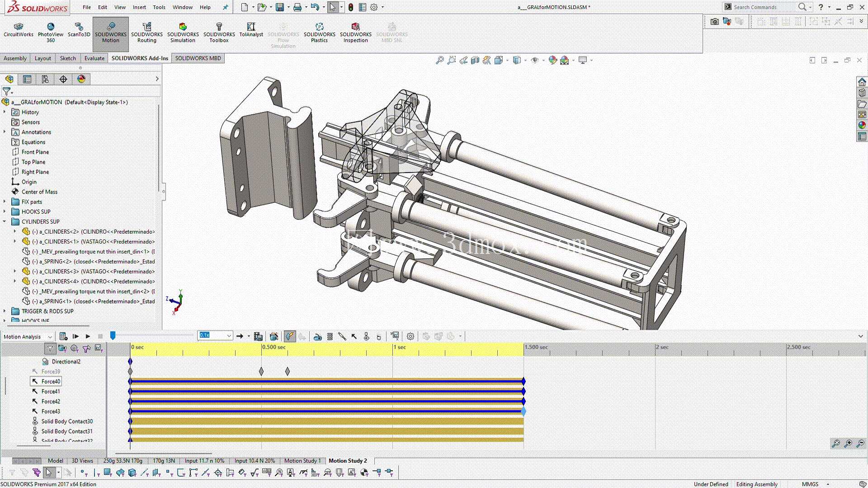Viewport: 868px width, 488px height.
Task: Open the ConfigurationManager tab icon
Action: pos(45,79)
